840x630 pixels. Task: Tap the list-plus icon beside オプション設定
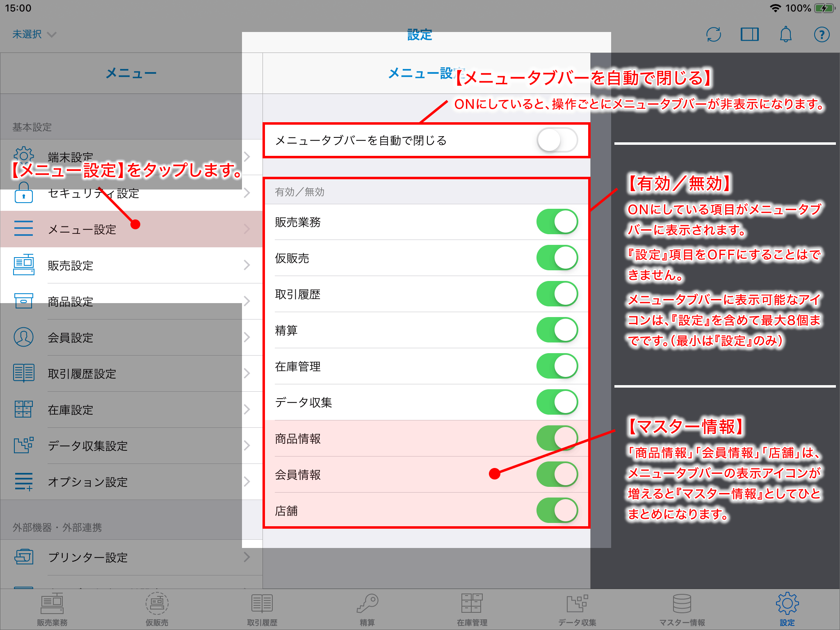[24, 481]
